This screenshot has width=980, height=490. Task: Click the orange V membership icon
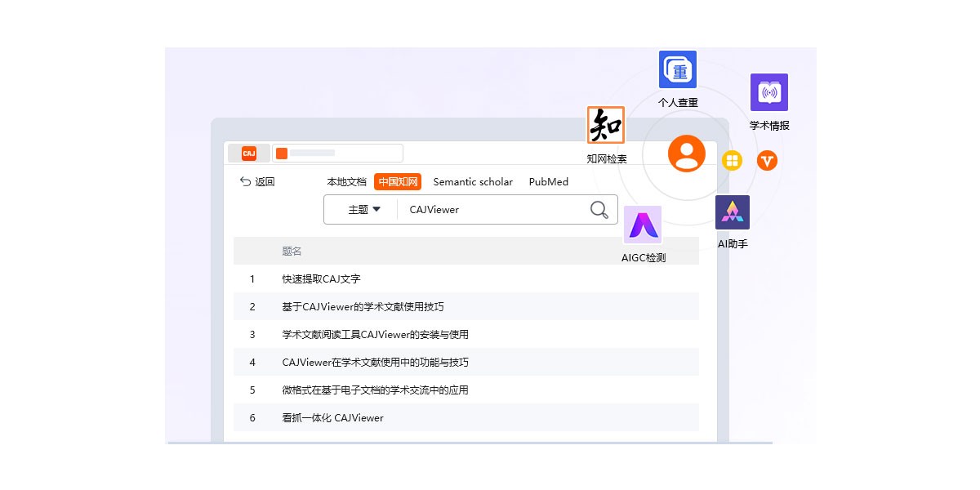pyautogui.click(x=767, y=161)
